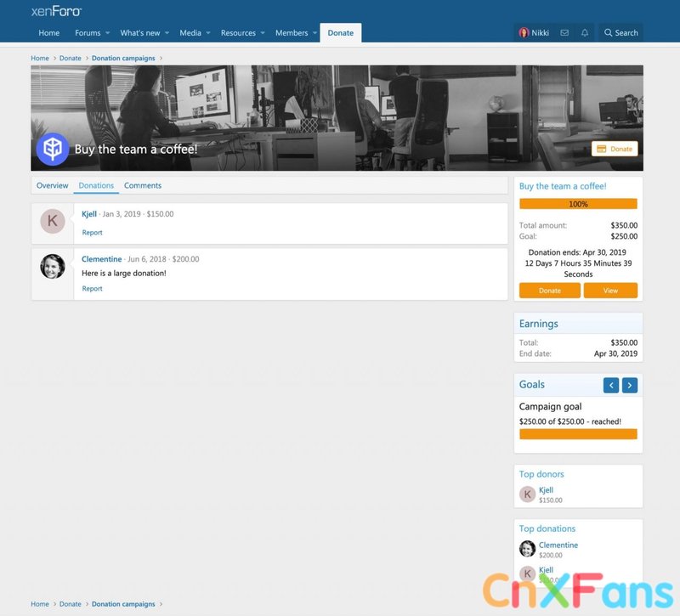Image resolution: width=680 pixels, height=616 pixels.
Task: Click Nikki username in navbar
Action: (x=540, y=33)
